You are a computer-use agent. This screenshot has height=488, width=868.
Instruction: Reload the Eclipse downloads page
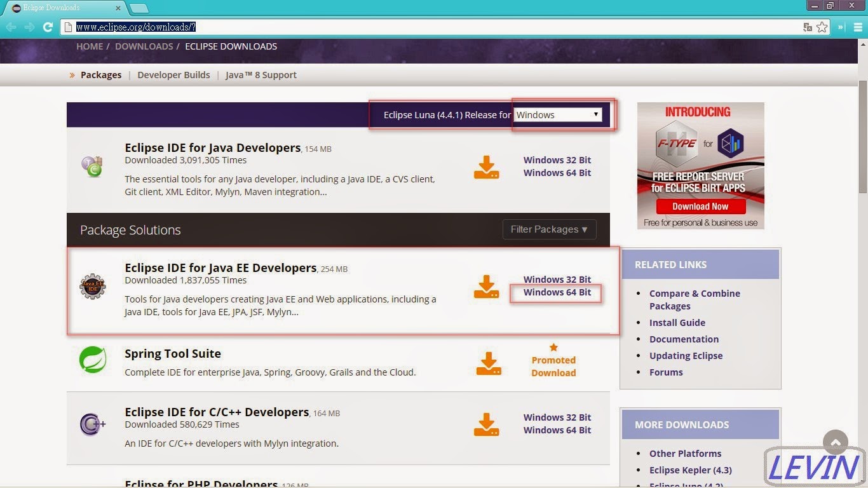point(48,27)
